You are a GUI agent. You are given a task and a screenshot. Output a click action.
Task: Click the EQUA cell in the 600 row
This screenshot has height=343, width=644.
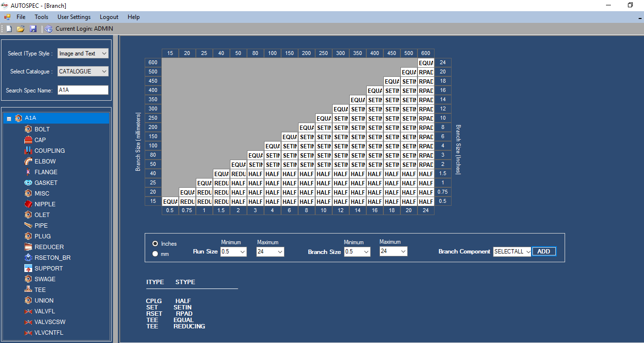pyautogui.click(x=426, y=63)
